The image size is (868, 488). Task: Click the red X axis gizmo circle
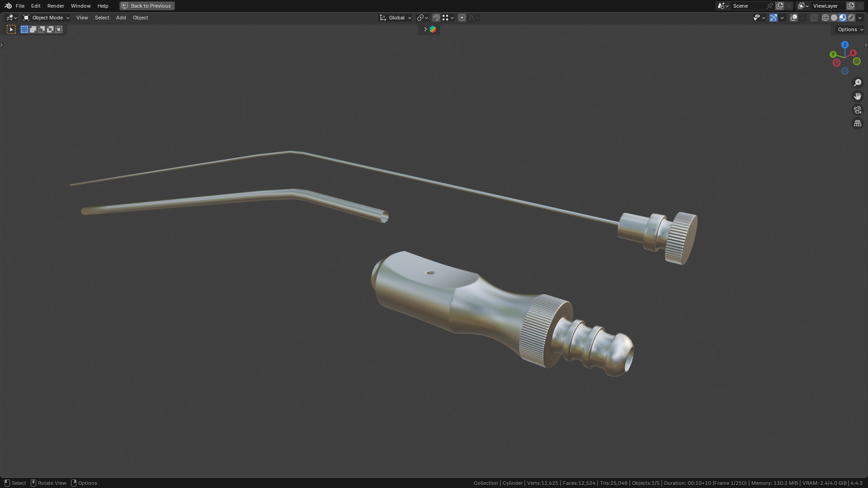(x=853, y=53)
